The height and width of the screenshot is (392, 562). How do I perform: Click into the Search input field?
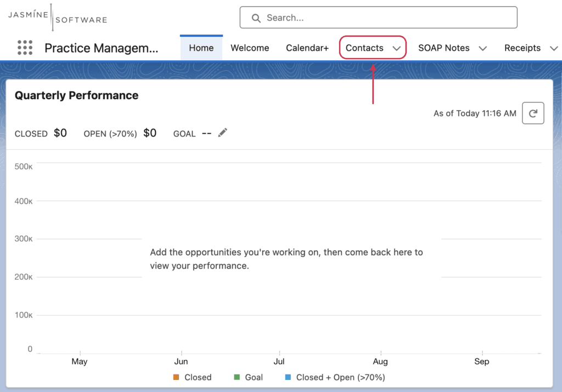pos(379,18)
